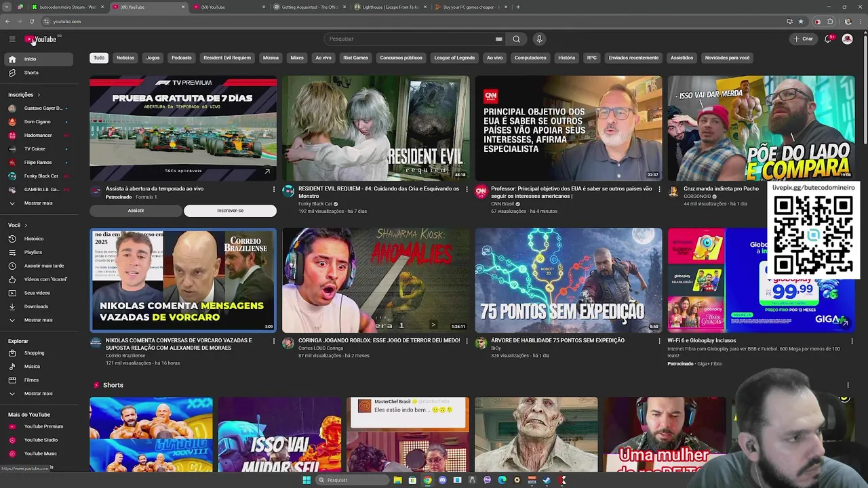Click Assistir on the Formula 1 ad

point(136,211)
